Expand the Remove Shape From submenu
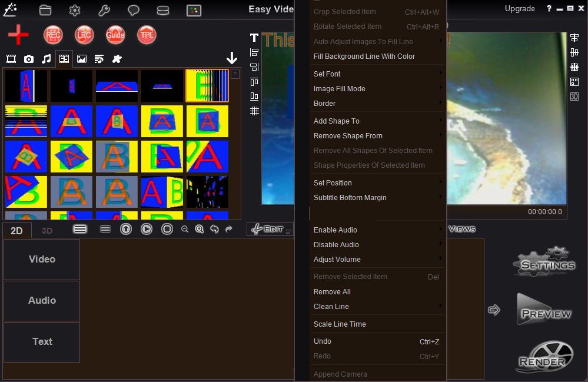588x382 pixels. pos(378,136)
